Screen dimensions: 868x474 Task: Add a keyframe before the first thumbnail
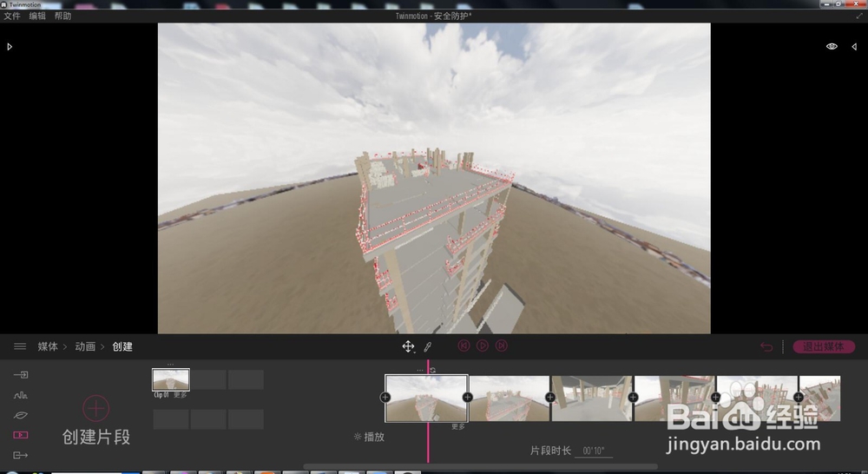[x=385, y=397]
